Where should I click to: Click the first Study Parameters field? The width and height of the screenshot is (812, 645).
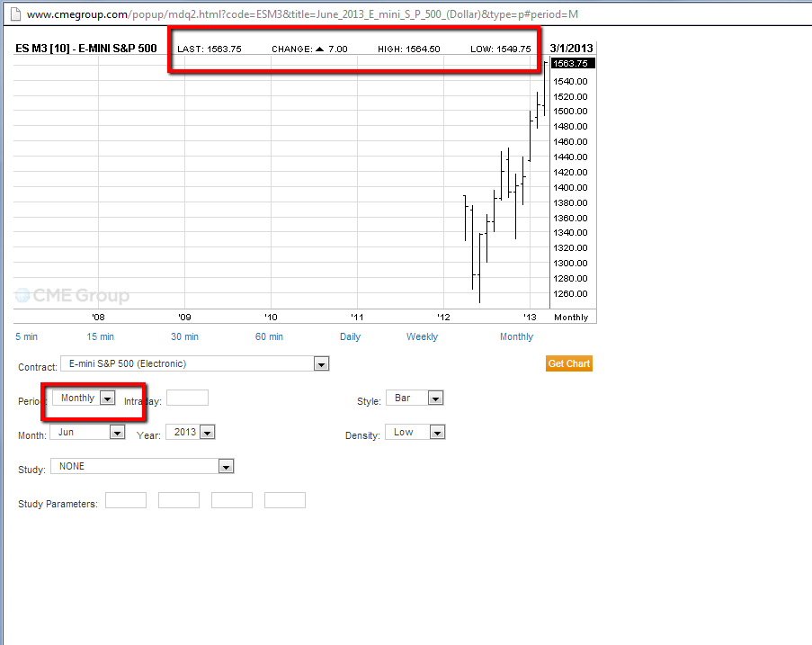(x=126, y=500)
